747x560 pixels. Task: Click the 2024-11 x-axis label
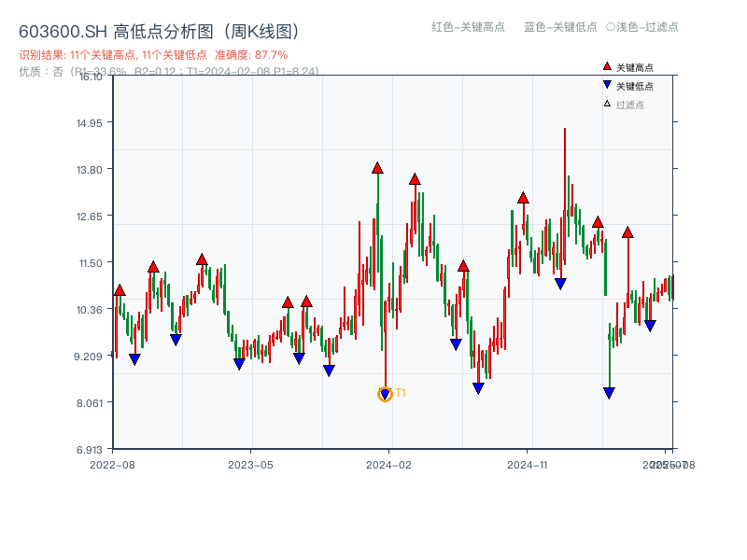tap(528, 465)
